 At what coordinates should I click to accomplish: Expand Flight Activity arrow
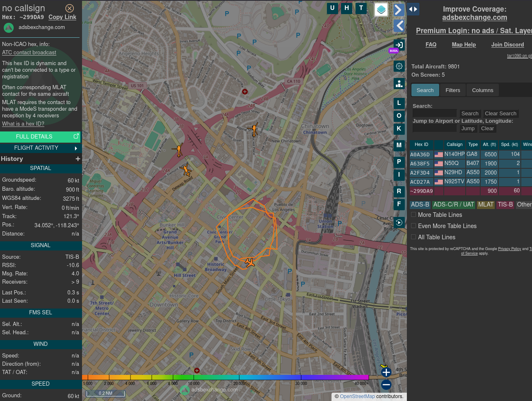pos(76,148)
